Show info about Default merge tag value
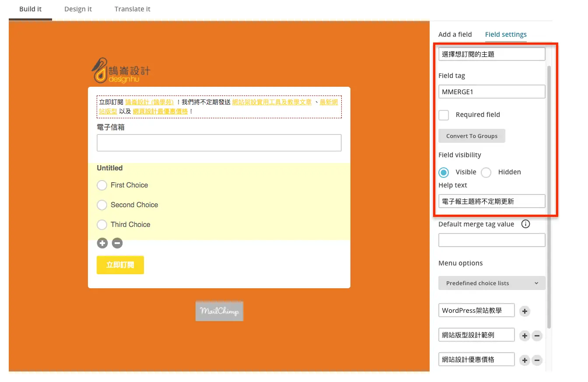The height and width of the screenshot is (382, 588). tap(526, 224)
